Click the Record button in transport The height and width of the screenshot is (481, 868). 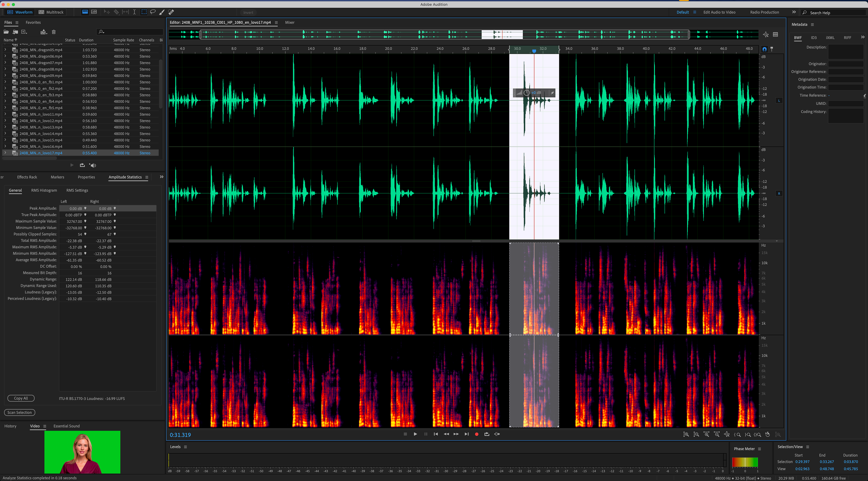(x=476, y=434)
